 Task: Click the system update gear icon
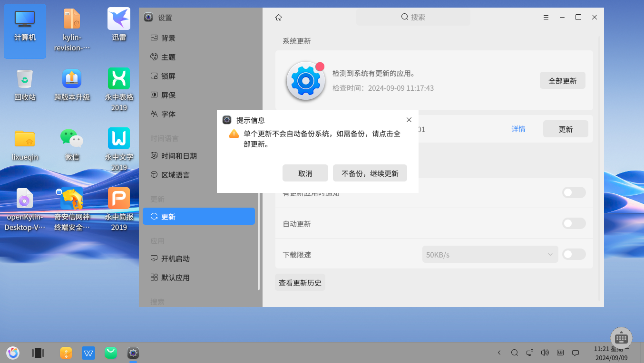(x=306, y=81)
